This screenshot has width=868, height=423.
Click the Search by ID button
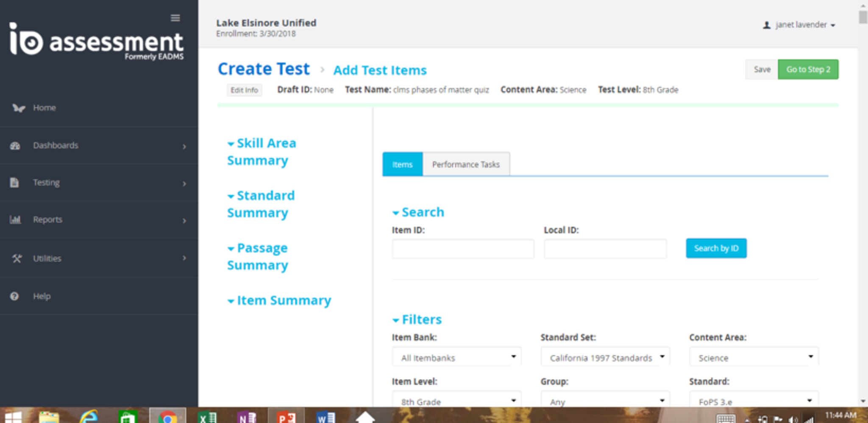click(716, 248)
